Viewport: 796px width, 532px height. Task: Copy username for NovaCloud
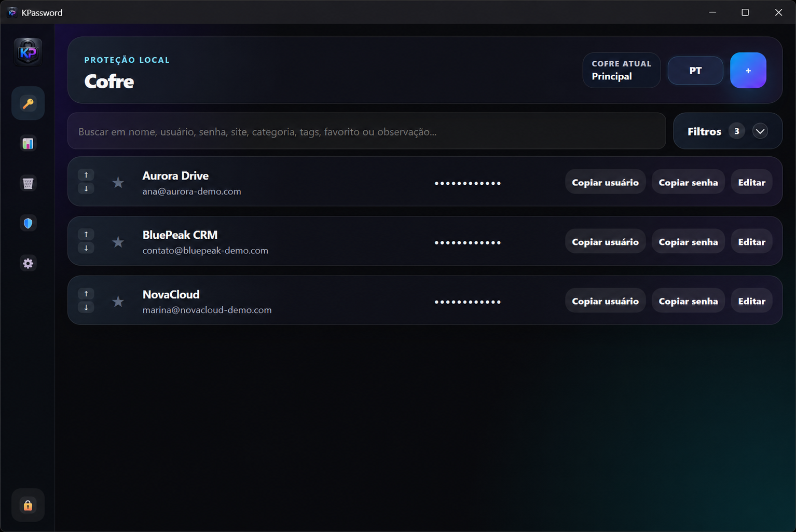coord(605,301)
